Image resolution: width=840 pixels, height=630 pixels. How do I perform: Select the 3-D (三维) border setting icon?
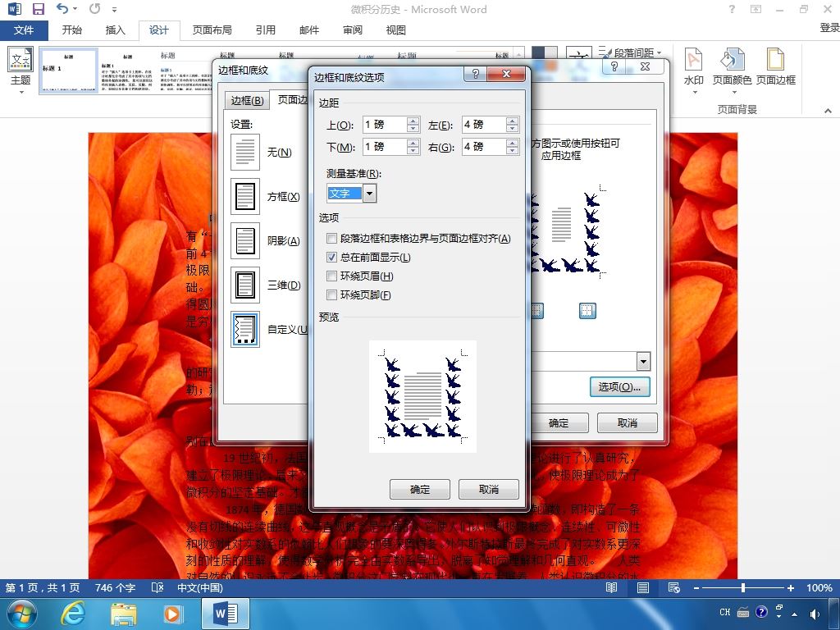pyautogui.click(x=245, y=285)
